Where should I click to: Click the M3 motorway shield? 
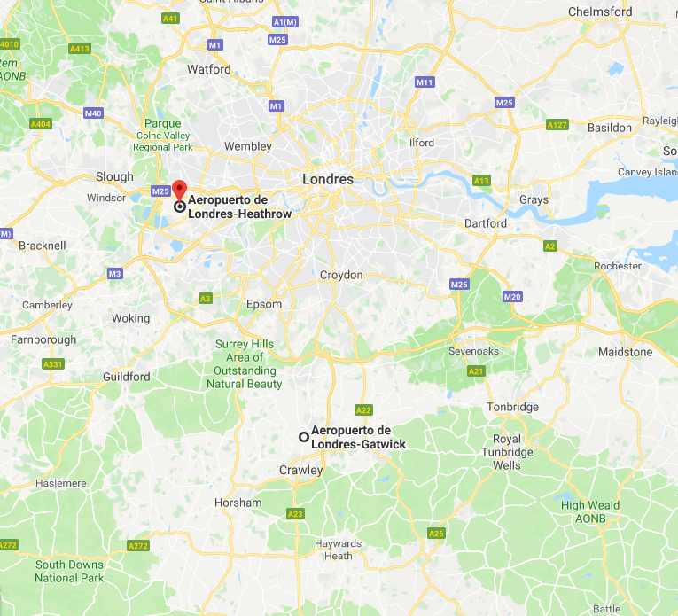pos(115,274)
